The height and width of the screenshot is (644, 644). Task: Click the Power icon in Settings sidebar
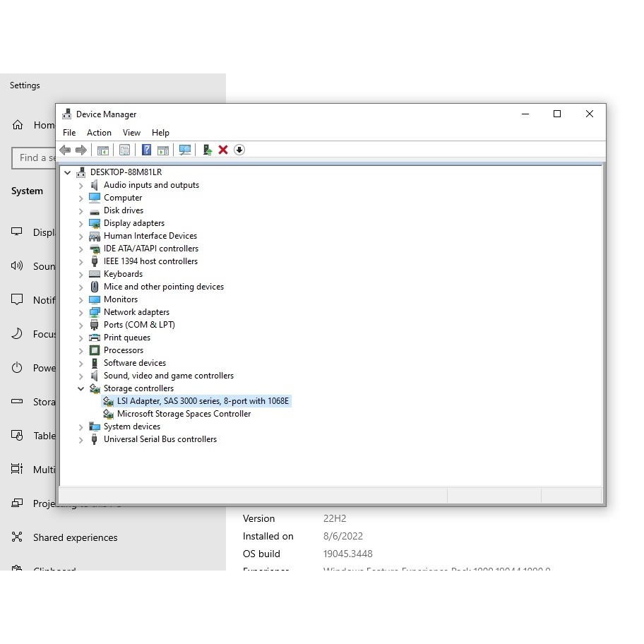click(17, 368)
